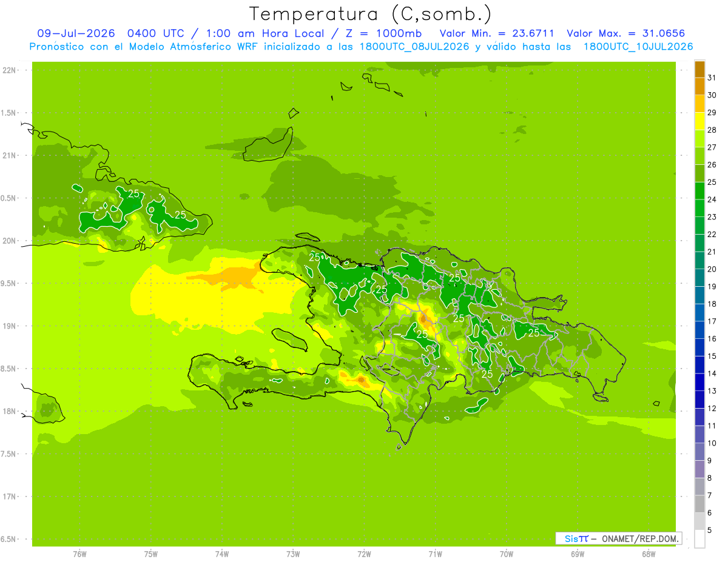Click the 6 degree gray legend swatch
The width and height of the screenshot is (728, 562).
699,504
